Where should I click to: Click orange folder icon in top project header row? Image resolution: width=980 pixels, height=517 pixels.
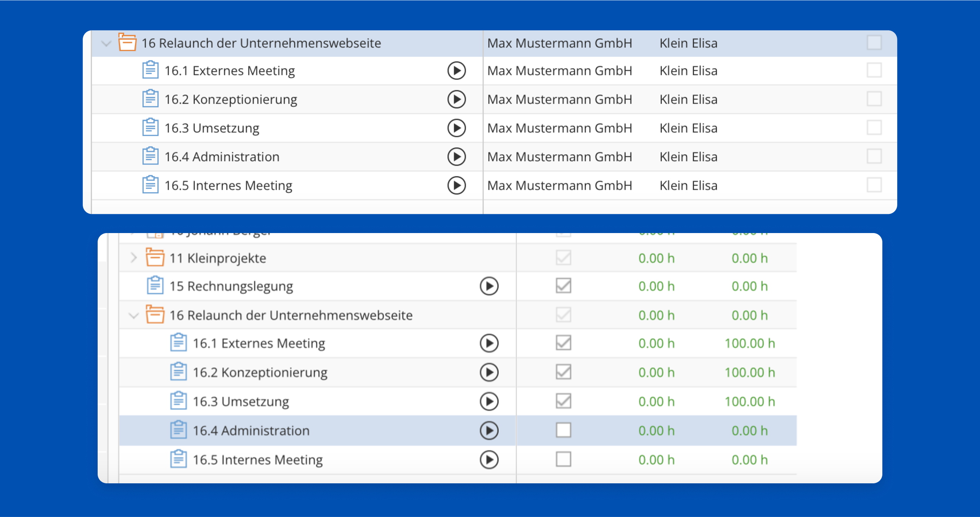127,42
